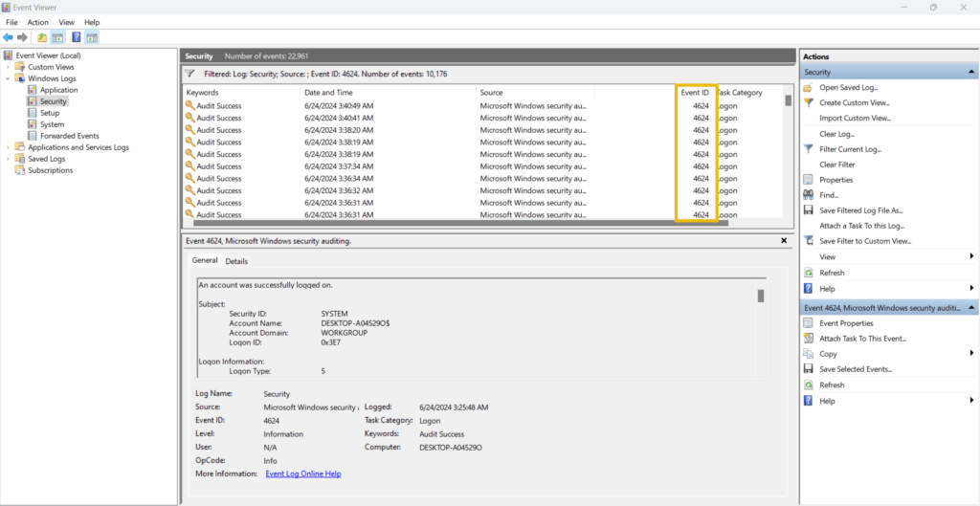This screenshot has width=980, height=506.
Task: Click Import Custom View action
Action: [855, 118]
